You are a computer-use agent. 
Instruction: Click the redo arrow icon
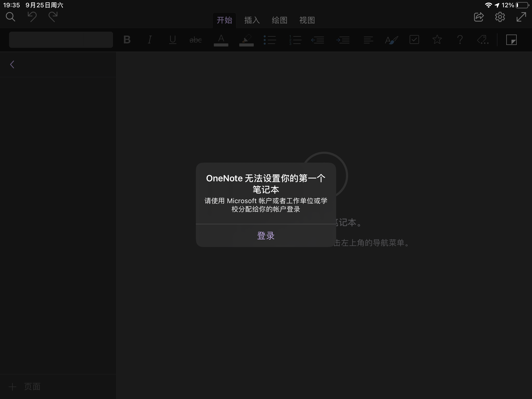53,17
